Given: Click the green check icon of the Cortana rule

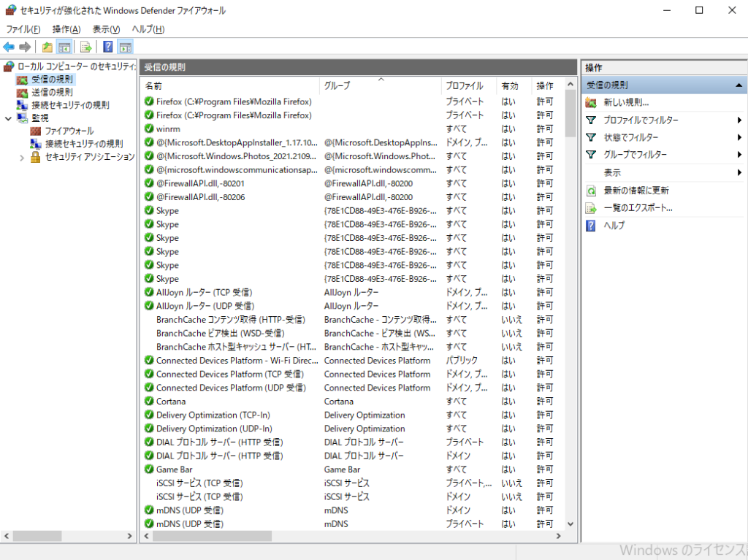Looking at the screenshot, I should coord(149,401).
